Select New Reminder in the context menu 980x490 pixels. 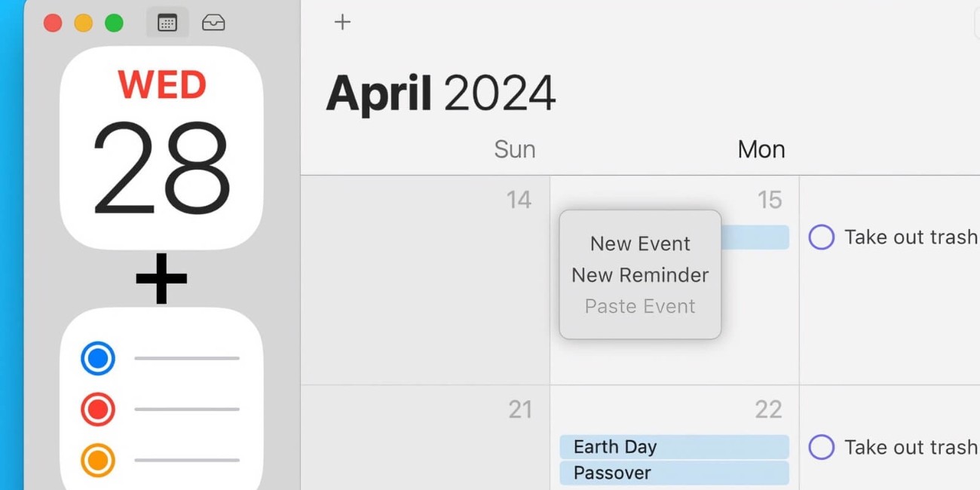click(x=639, y=274)
